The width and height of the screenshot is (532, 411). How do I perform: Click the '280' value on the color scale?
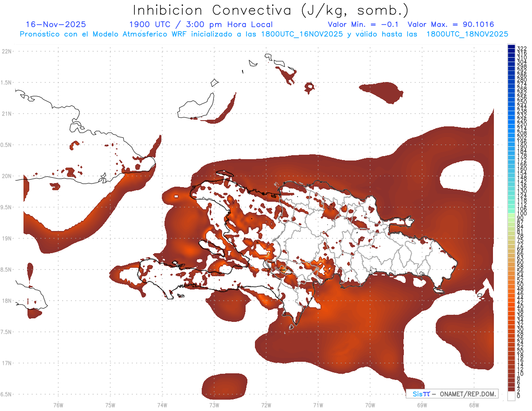521,79
